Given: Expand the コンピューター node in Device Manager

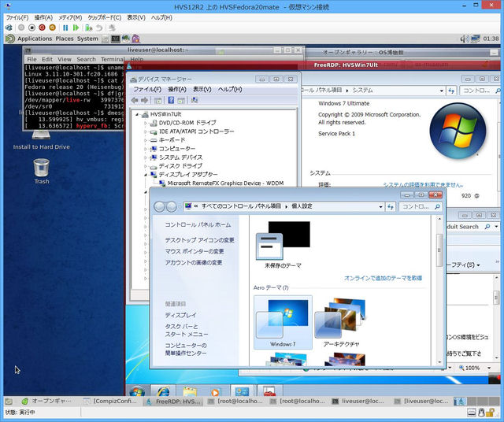Looking at the screenshot, I should point(145,149).
